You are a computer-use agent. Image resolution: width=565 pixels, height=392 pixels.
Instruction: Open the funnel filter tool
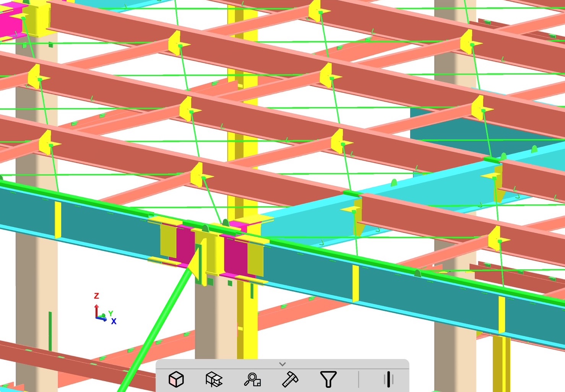tap(328, 379)
